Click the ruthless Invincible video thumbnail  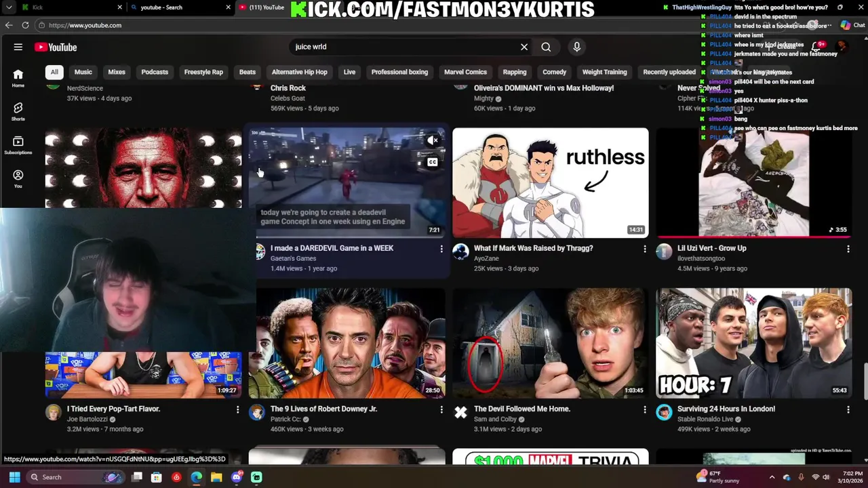[x=550, y=182]
